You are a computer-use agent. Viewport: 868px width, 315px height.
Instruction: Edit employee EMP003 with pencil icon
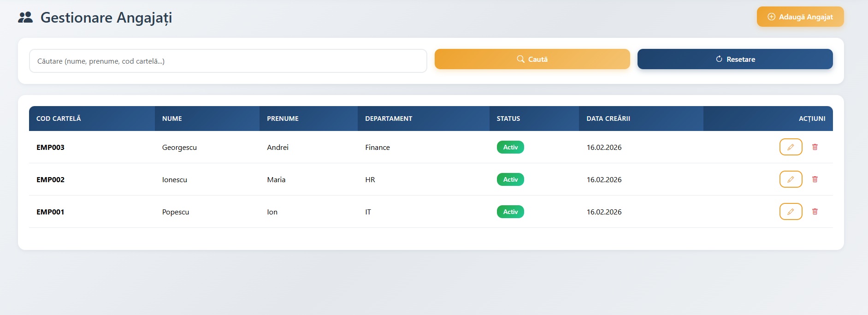click(x=791, y=147)
